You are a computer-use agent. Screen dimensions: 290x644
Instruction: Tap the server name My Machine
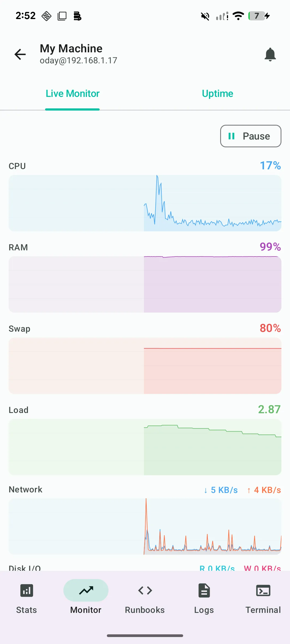coord(71,48)
